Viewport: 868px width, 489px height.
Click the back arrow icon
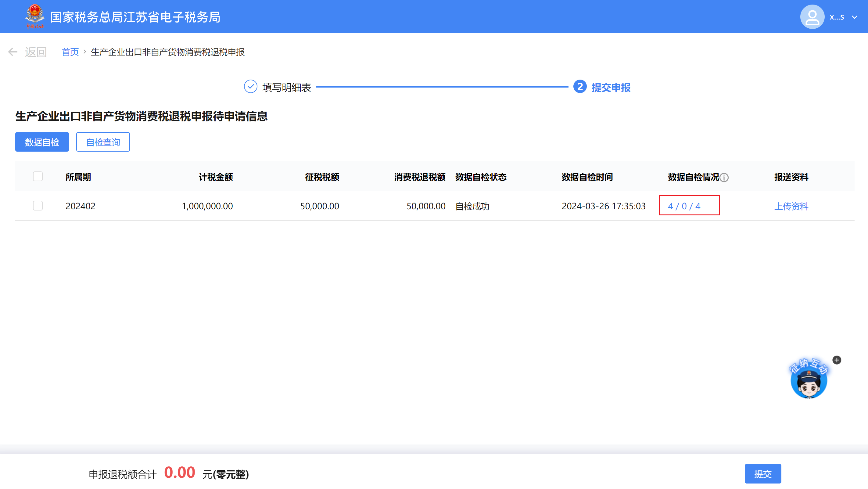coord(13,52)
